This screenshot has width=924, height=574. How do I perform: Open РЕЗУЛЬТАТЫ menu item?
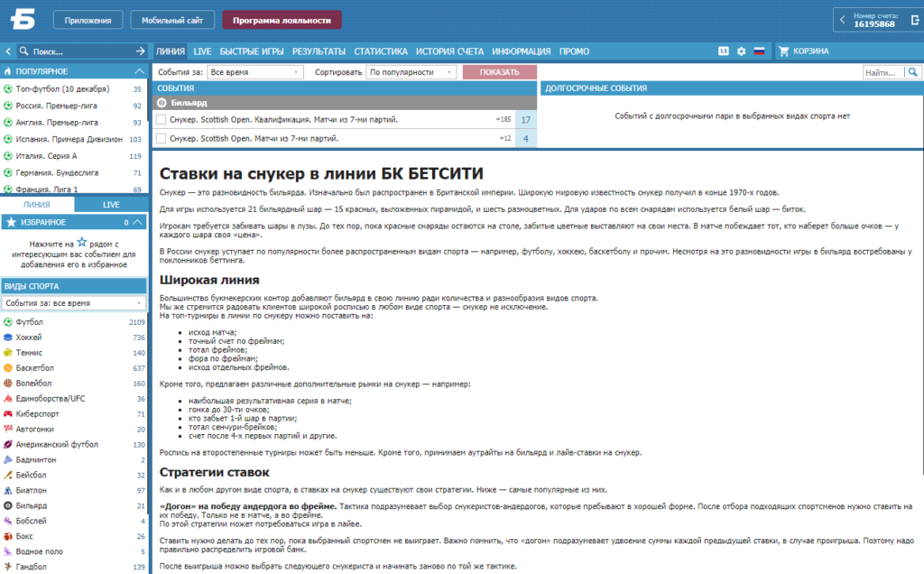click(x=319, y=51)
